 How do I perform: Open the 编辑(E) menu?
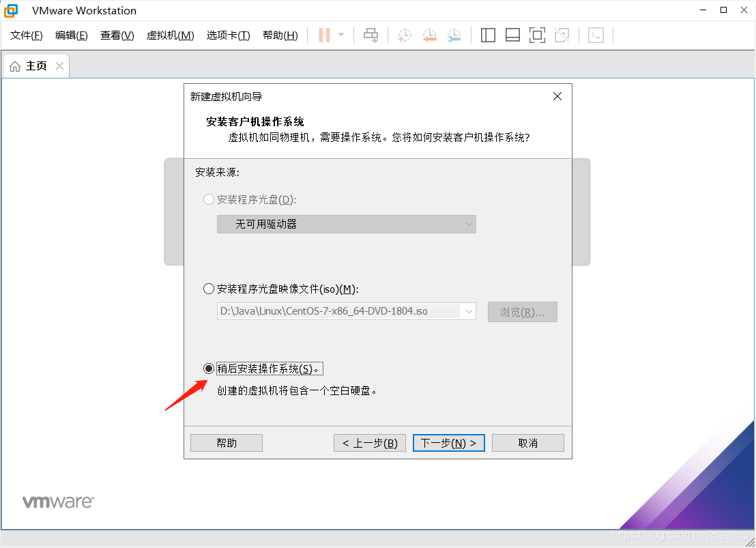tap(72, 35)
